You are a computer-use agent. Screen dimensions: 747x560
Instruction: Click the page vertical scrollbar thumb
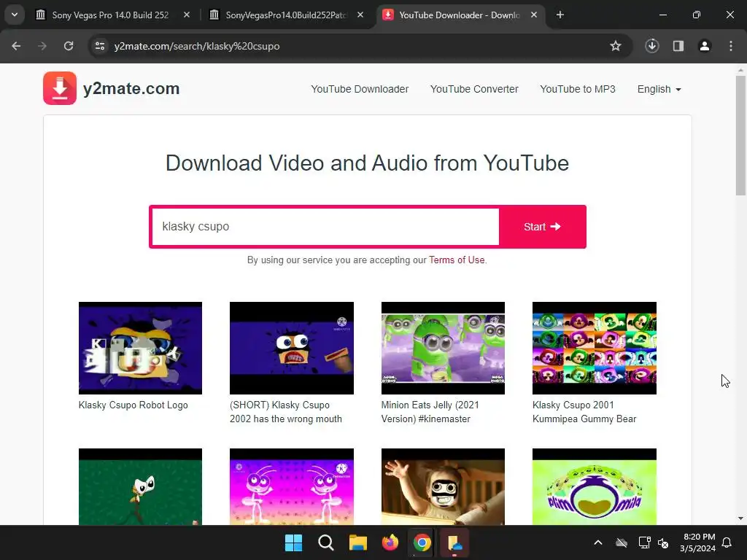pos(740,136)
